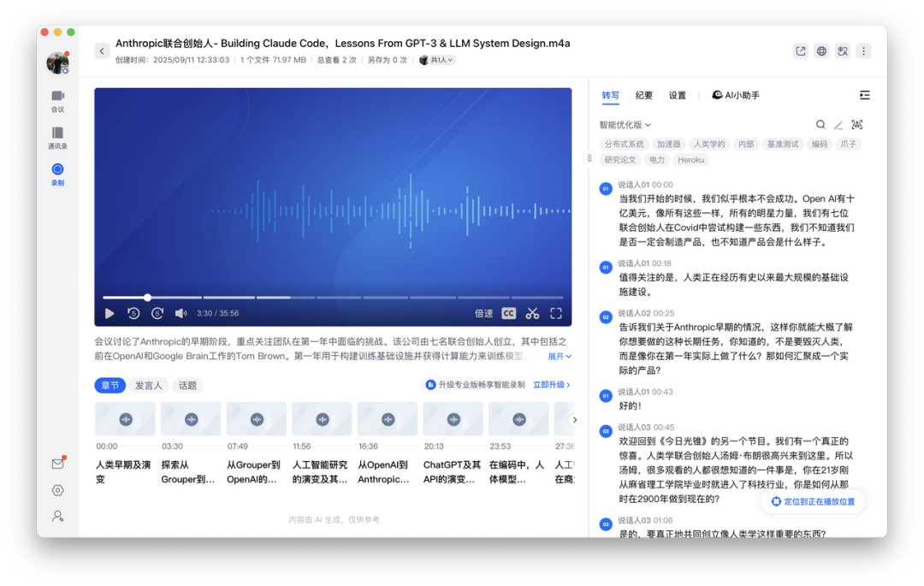Image resolution: width=924 pixels, height=586 pixels.
Task: Share the recording via export icon
Action: pyautogui.click(x=800, y=51)
